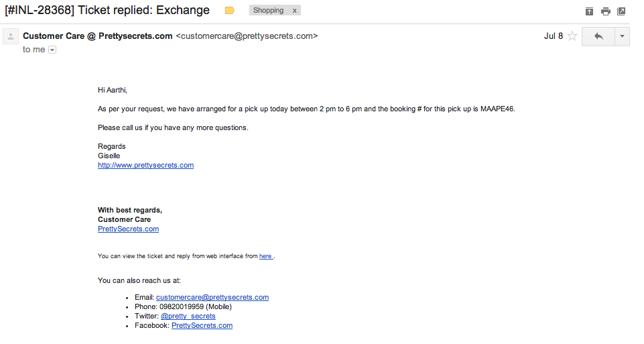Open the more reply options dropdown
Image resolution: width=644 pixels, height=344 pixels.
tap(623, 36)
